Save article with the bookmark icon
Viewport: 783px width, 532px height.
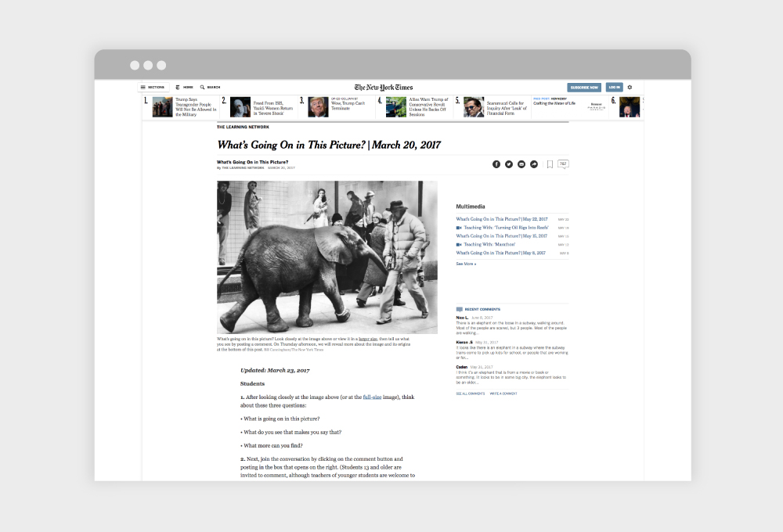[x=550, y=164]
